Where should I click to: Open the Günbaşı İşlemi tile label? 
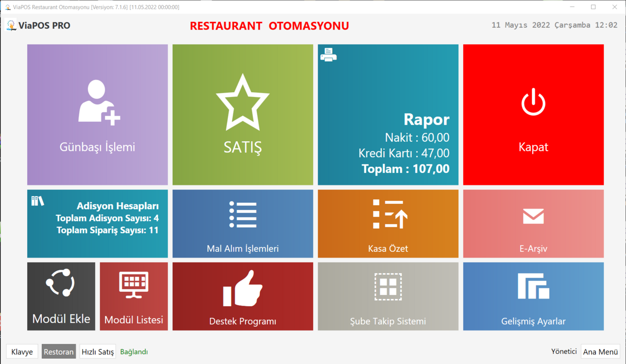(97, 147)
